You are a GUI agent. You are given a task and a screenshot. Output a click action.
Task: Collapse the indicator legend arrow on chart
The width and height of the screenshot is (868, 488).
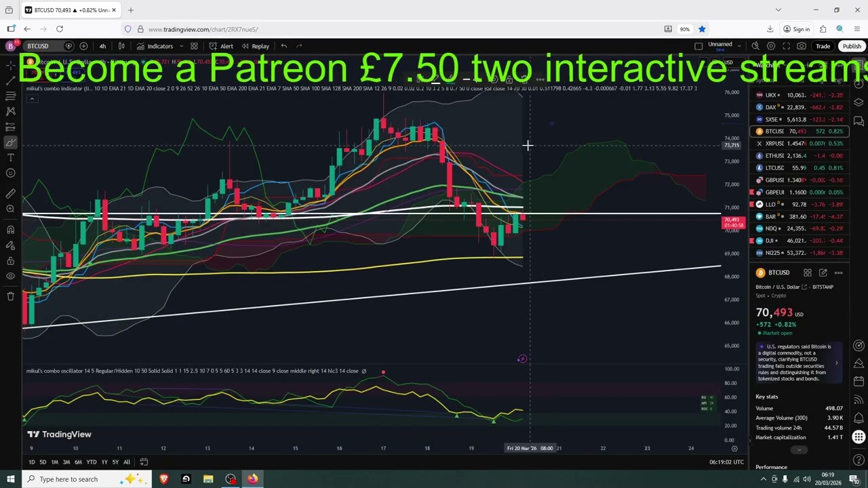pyautogui.click(x=31, y=99)
